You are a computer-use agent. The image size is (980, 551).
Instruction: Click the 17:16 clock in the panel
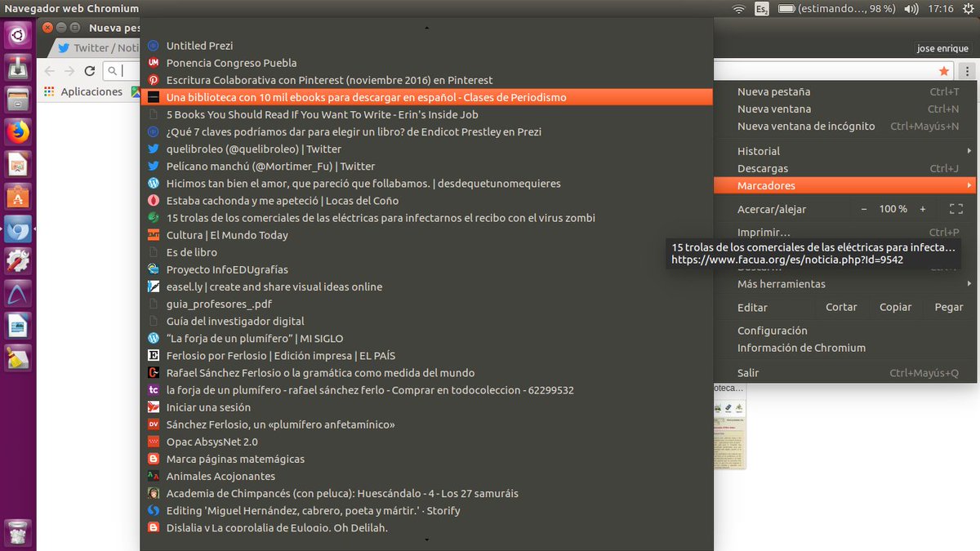(x=941, y=9)
